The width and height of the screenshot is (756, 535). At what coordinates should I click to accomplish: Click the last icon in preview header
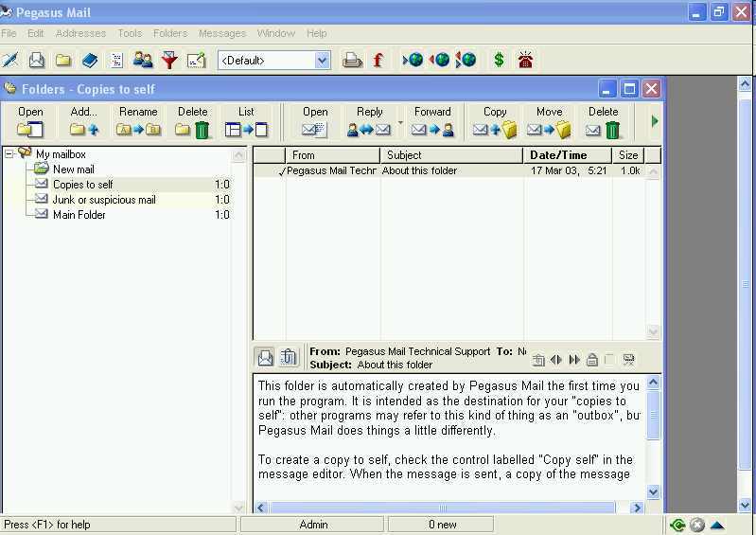pos(628,360)
